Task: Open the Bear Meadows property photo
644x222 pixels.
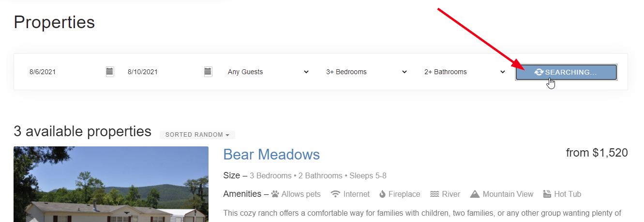Action: pyautogui.click(x=111, y=184)
